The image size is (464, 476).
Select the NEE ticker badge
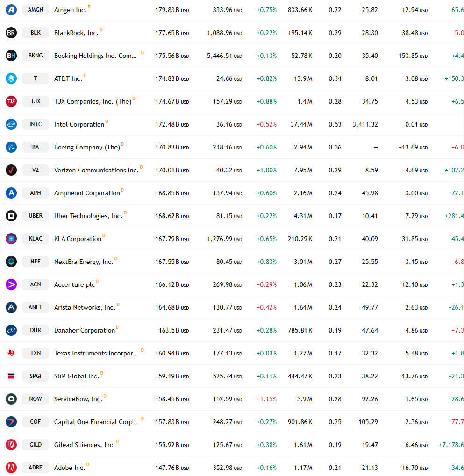click(x=36, y=262)
